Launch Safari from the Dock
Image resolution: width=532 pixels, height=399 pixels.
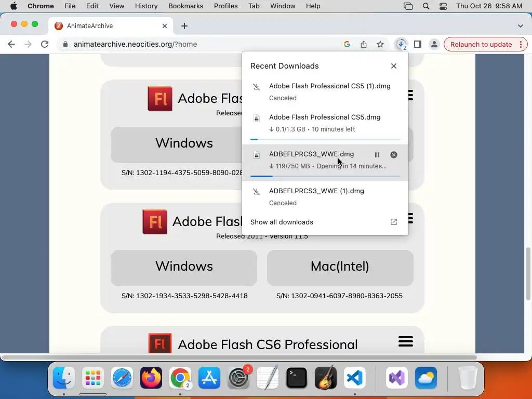[x=122, y=378]
